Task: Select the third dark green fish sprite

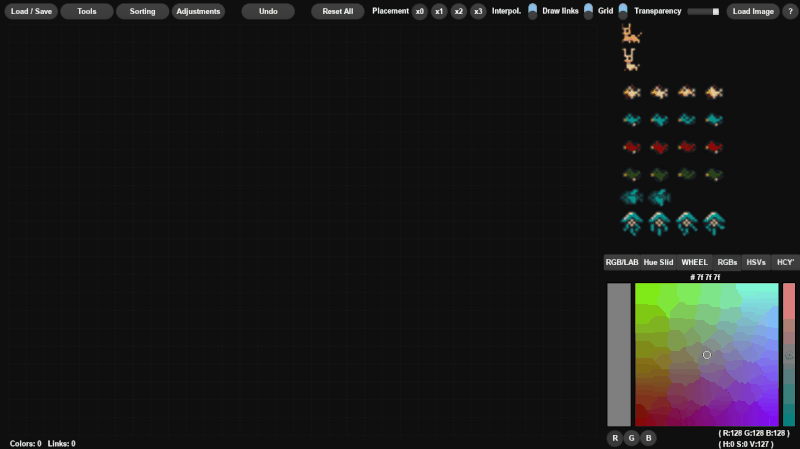Action: [687, 174]
